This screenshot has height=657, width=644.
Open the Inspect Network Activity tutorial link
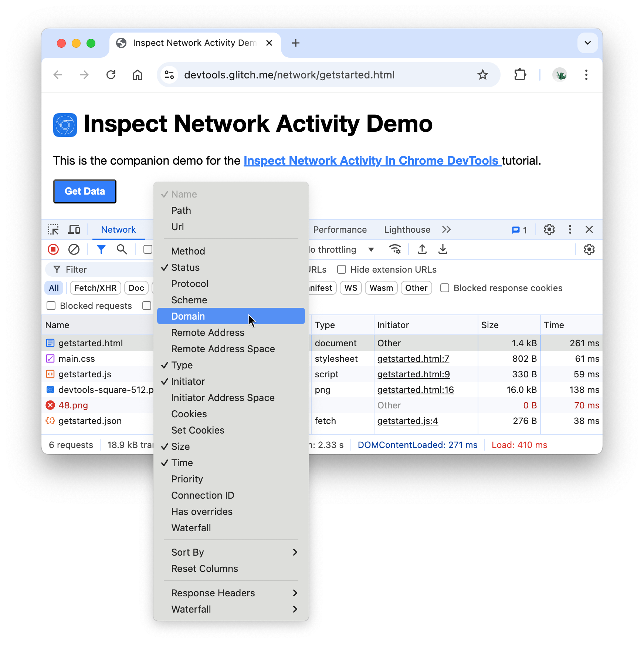(x=372, y=161)
